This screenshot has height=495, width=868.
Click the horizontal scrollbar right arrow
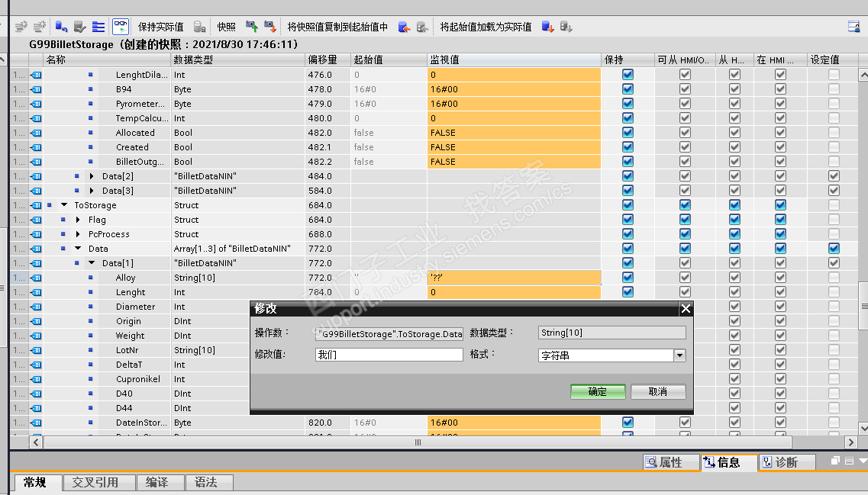pyautogui.click(x=851, y=442)
